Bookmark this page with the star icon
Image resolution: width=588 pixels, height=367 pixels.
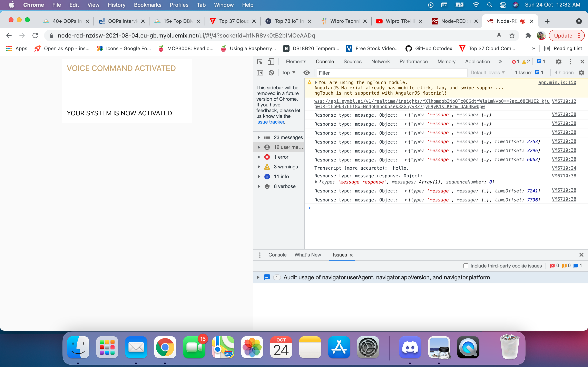click(512, 36)
